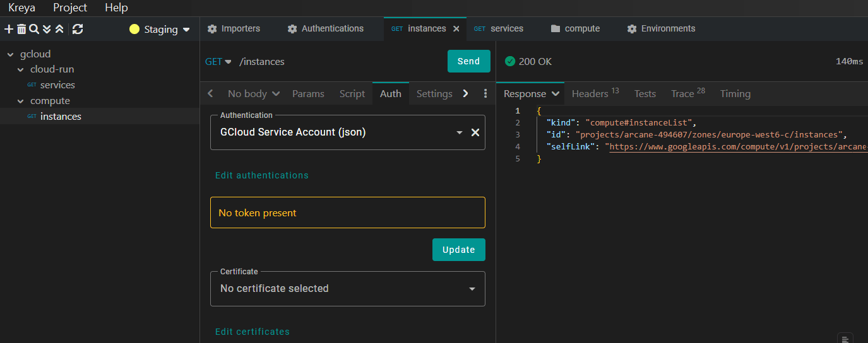Switch to the Params tab
This screenshot has width=868, height=343.
(x=308, y=93)
